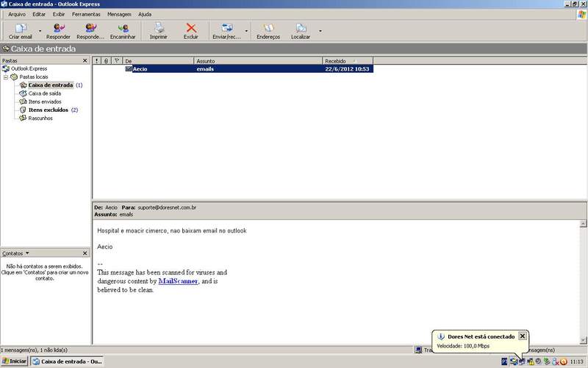Click the network connection tray icon
588x368 pixels.
[x=522, y=361]
